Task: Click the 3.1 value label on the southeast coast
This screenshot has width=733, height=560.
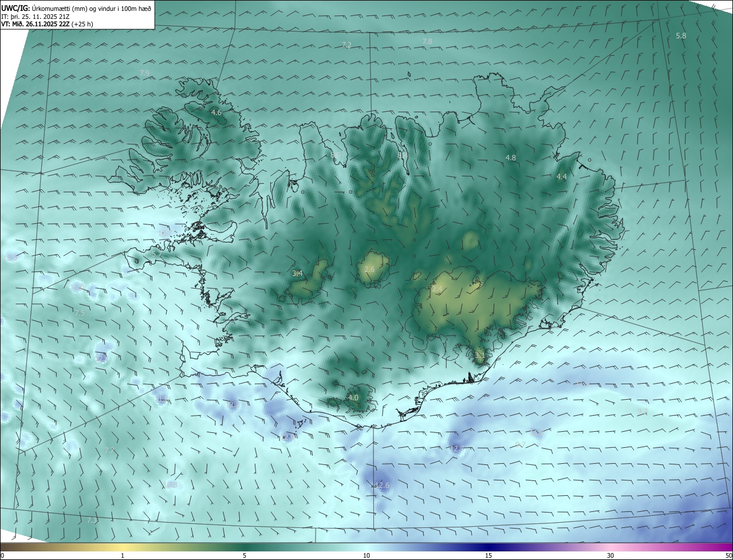Action: pyautogui.click(x=480, y=355)
